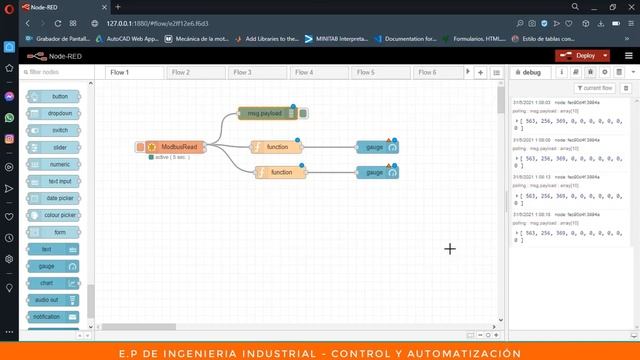640x360 pixels.
Task: Switch to the Flow 4 tab
Action: (319, 72)
